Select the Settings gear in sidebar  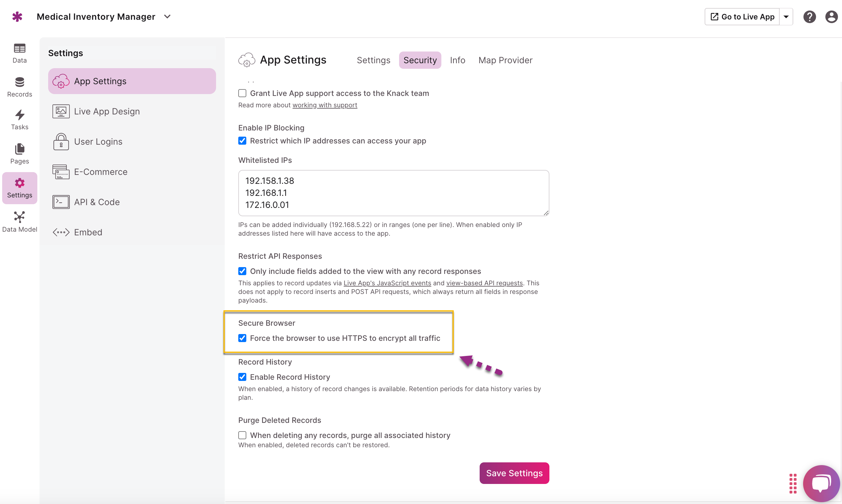coord(19,183)
